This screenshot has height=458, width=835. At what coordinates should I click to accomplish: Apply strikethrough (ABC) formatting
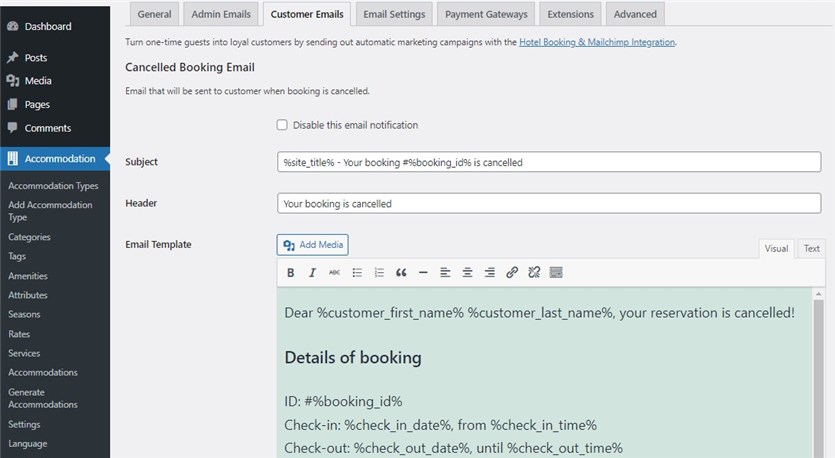[334, 273]
